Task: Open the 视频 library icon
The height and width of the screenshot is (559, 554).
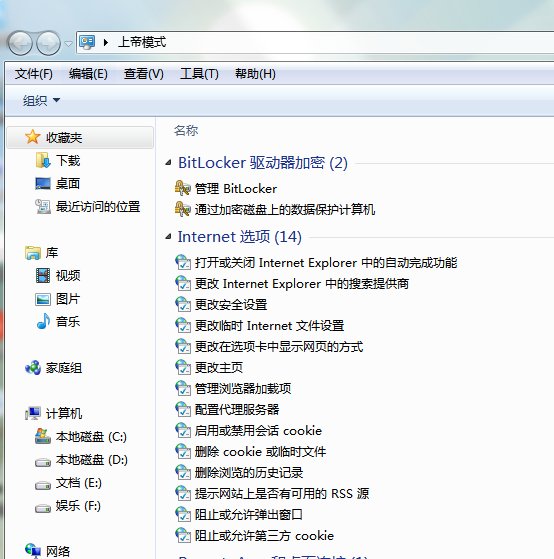Action: (x=43, y=275)
